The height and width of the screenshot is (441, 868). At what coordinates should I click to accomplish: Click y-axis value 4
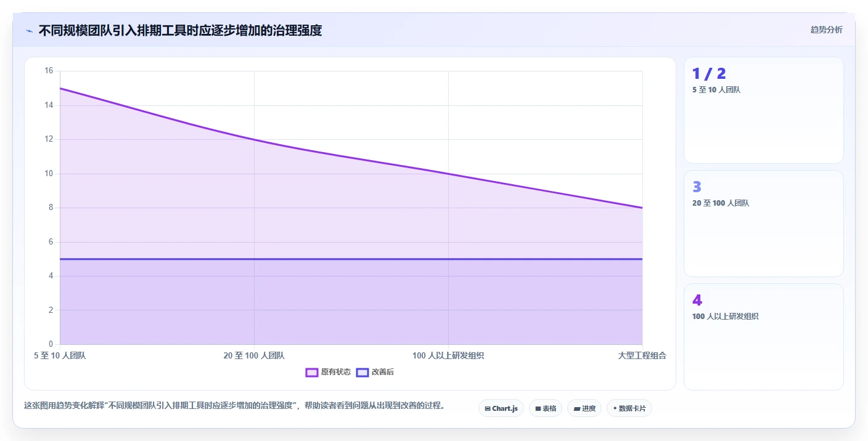51,276
